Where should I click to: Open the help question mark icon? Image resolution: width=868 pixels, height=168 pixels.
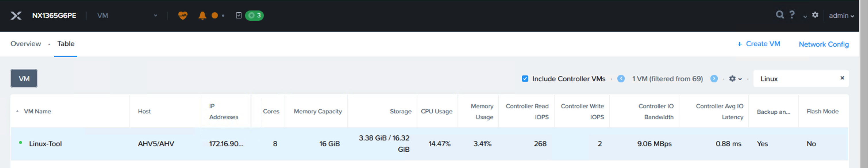(x=792, y=15)
